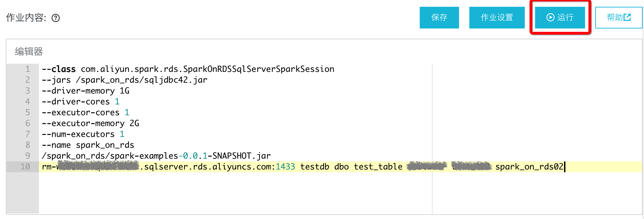Viewport: 644px width, 219px height.
Task: Click the 编辑器 editor panel title
Action: click(x=29, y=52)
